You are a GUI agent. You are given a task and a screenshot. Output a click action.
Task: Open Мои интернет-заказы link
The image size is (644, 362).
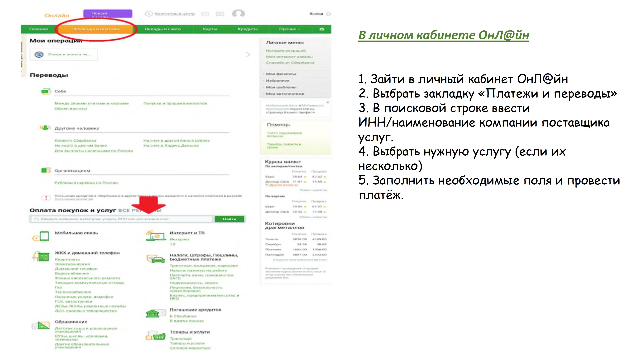[289, 57]
